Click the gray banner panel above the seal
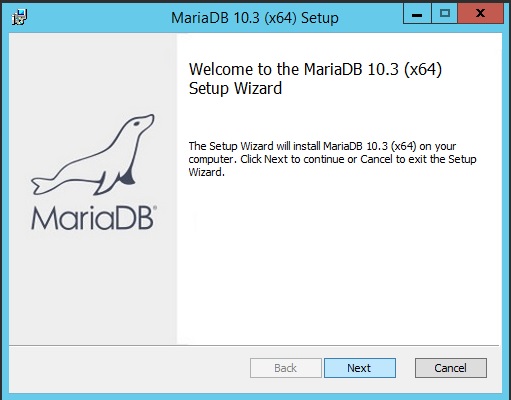This screenshot has height=400, width=511. click(x=93, y=72)
